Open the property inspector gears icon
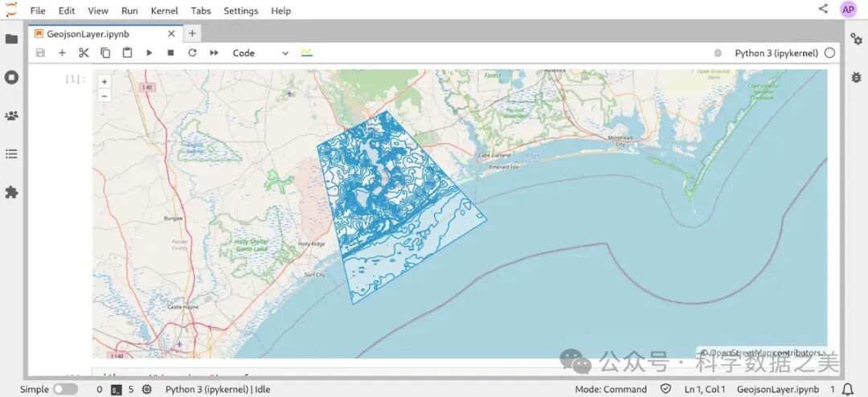Viewport: 868px width, 397px height. pos(856,39)
